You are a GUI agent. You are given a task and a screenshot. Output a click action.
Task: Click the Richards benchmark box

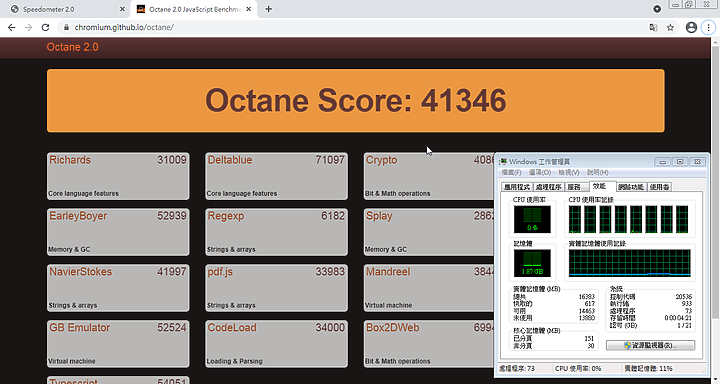click(118, 176)
